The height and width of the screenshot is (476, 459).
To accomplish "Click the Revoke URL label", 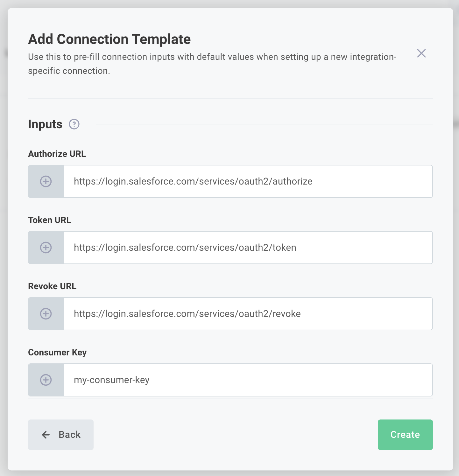I will (52, 286).
